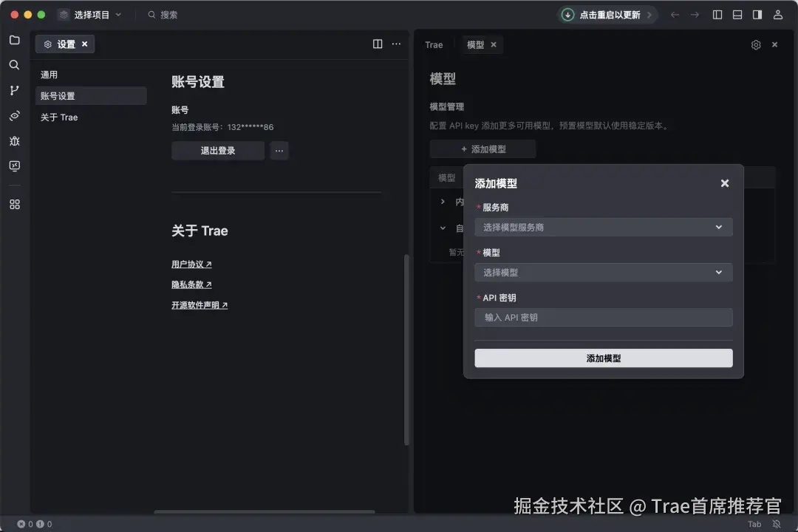This screenshot has width=798, height=532.
Task: Open the user account avatar icon
Action: coord(777,15)
